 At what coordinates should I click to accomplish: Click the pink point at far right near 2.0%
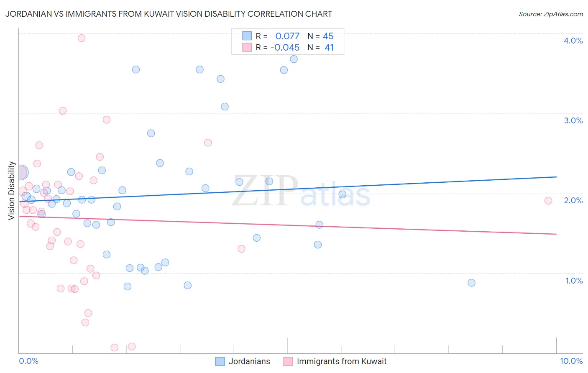pyautogui.click(x=548, y=201)
